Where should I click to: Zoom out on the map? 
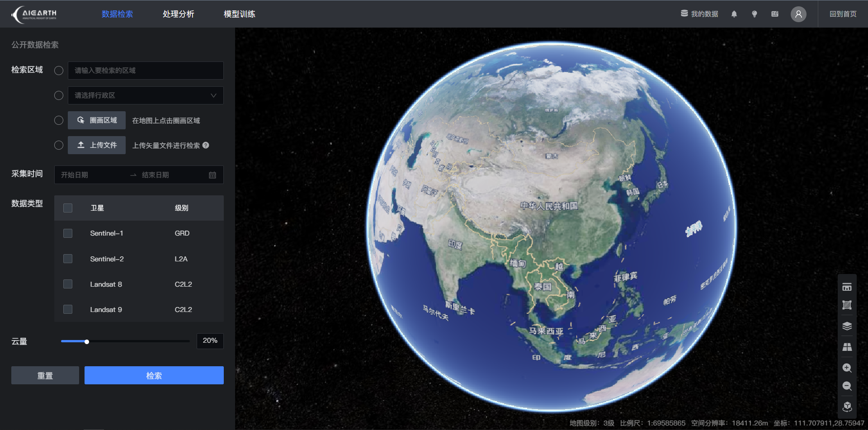coord(847,386)
